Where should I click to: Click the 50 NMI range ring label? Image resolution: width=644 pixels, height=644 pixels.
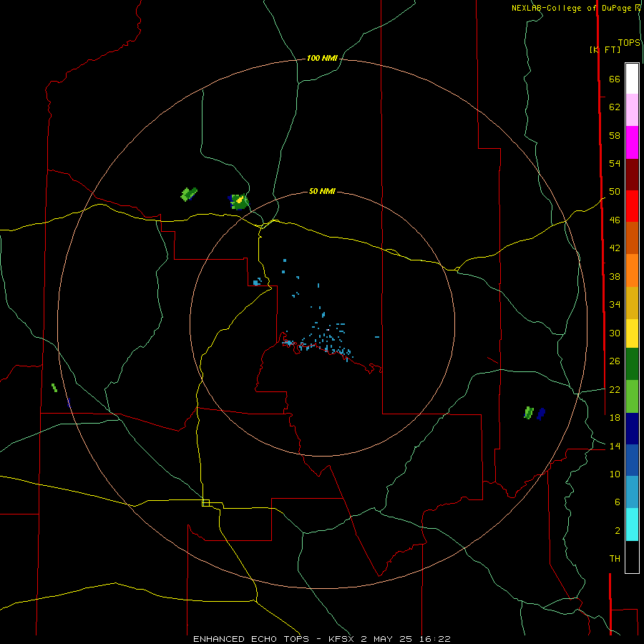coord(322,191)
